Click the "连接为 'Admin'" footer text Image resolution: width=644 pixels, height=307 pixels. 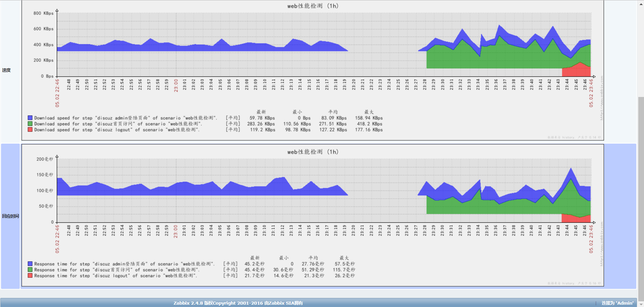click(617, 303)
